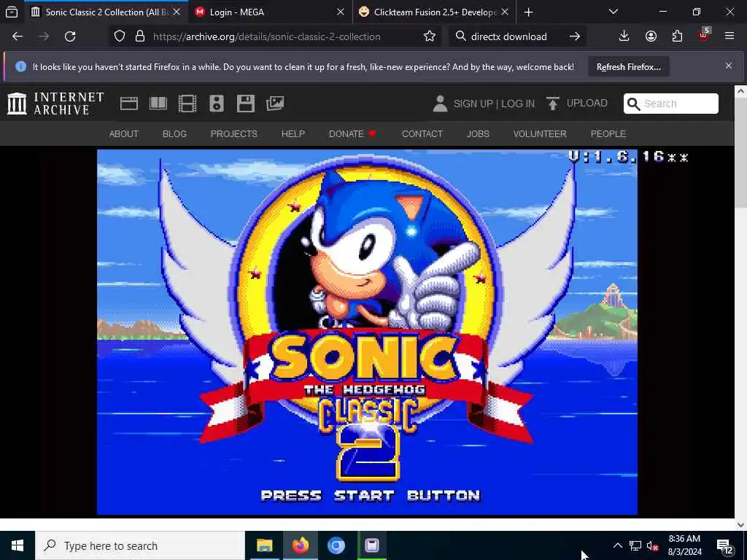Screen dimensions: 747x560
Task: Open the Firefox account icon
Action: point(651,36)
